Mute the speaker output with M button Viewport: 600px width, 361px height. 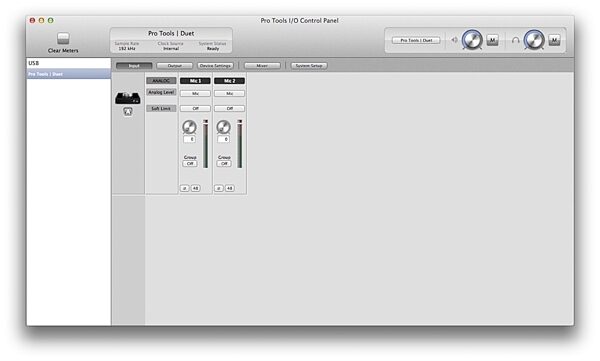tap(492, 40)
